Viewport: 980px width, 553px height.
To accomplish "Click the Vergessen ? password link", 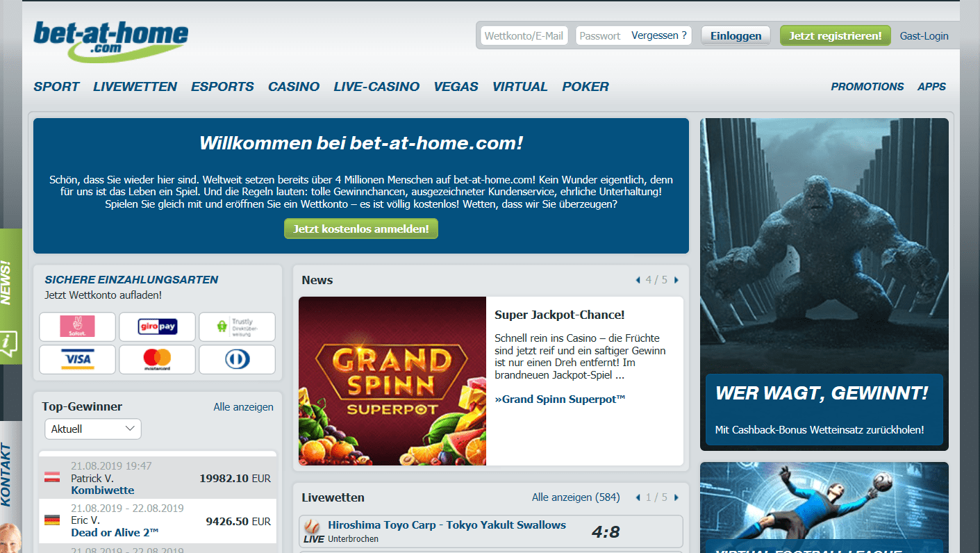I will pyautogui.click(x=659, y=35).
